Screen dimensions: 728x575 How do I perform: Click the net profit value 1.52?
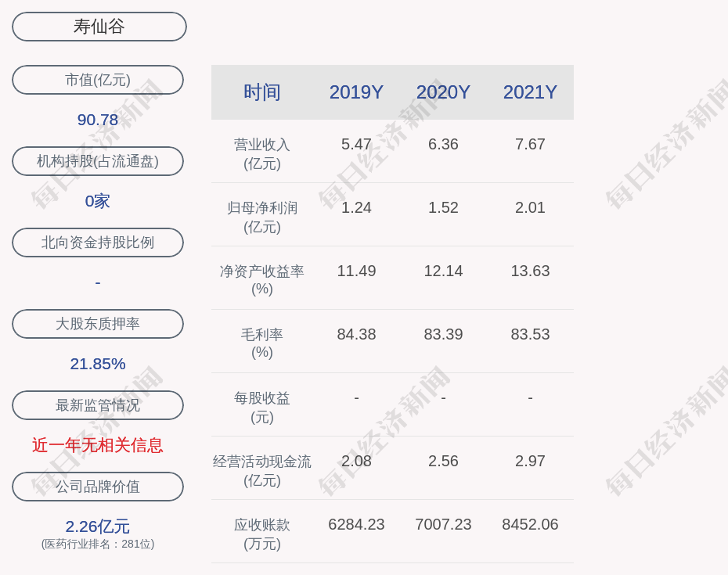click(443, 207)
